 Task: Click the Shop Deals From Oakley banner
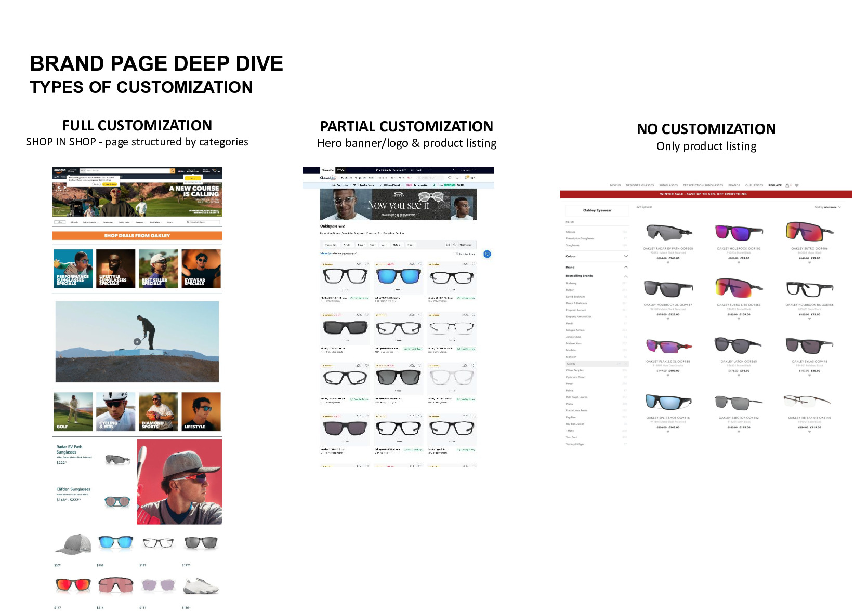(137, 236)
